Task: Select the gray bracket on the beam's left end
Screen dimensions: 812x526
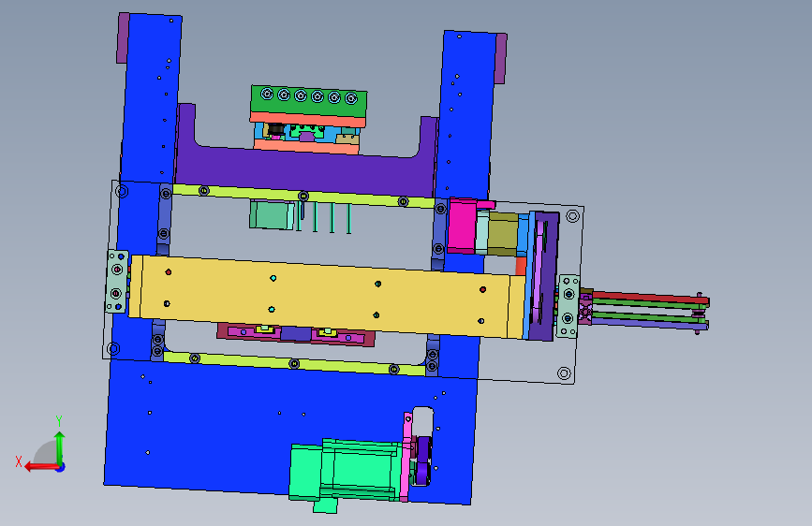Action: [x=117, y=281]
